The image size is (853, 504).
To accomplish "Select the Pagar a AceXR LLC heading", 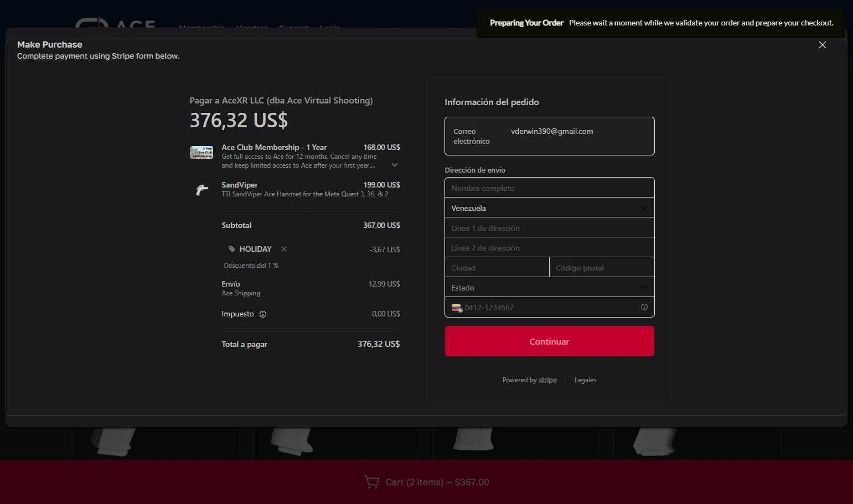I will 281,100.
